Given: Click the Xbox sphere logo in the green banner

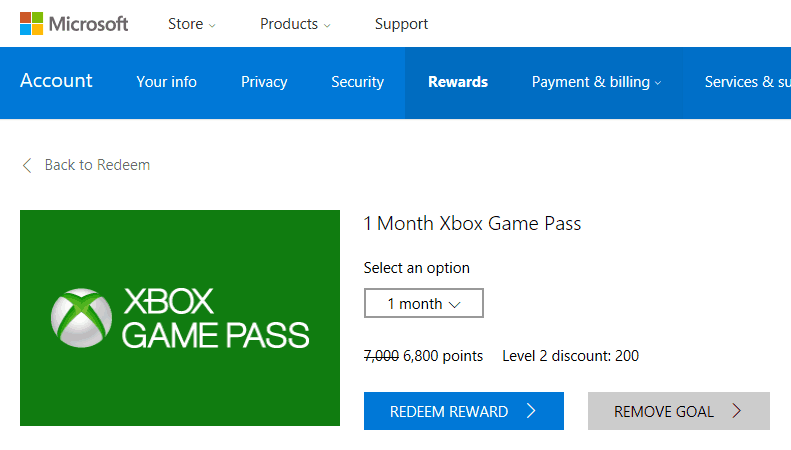Looking at the screenshot, I should tap(81, 318).
